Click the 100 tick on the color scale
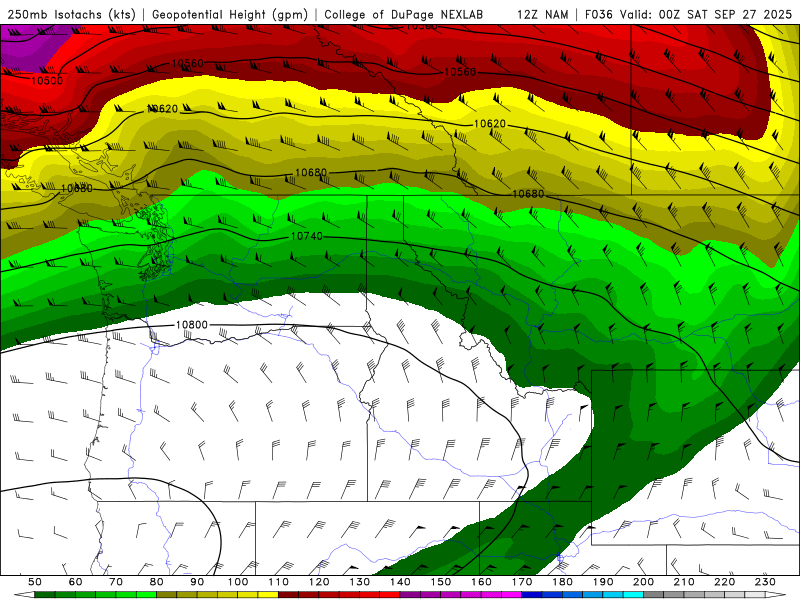The height and width of the screenshot is (600, 800). 238,582
